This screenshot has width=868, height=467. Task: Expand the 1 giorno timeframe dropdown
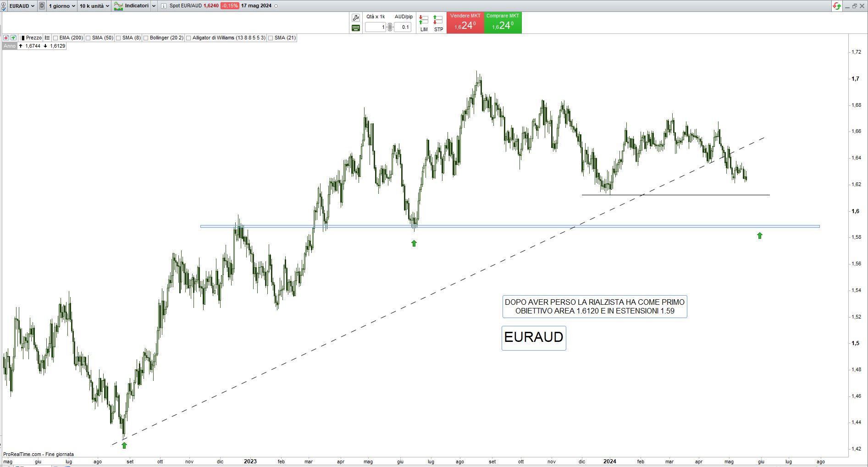point(62,6)
